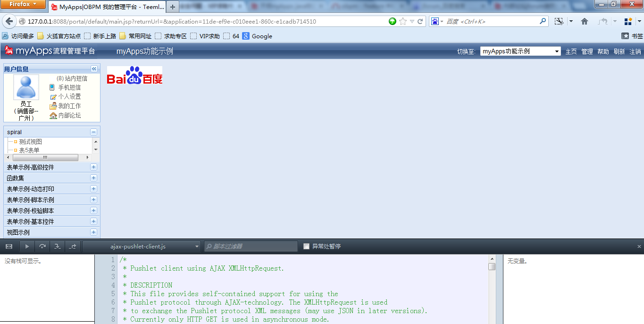The width and height of the screenshot is (644, 324).
Task: Open 帮助 help link
Action: pos(603,51)
